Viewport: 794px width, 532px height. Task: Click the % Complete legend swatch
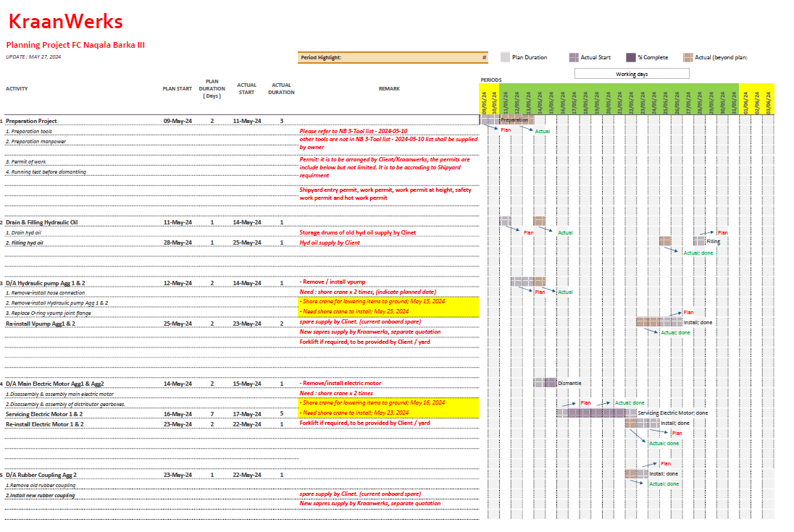[630, 57]
